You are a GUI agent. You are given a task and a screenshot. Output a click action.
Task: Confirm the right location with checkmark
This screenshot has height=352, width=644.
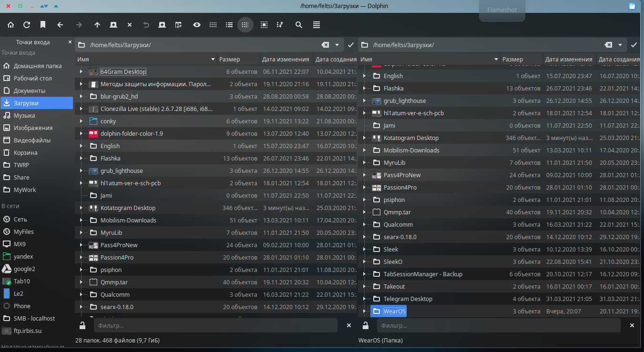coord(634,45)
